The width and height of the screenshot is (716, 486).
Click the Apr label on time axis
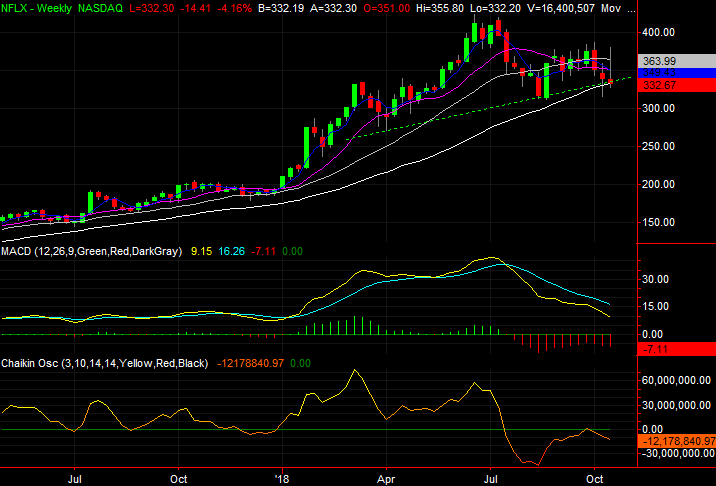pos(386,479)
